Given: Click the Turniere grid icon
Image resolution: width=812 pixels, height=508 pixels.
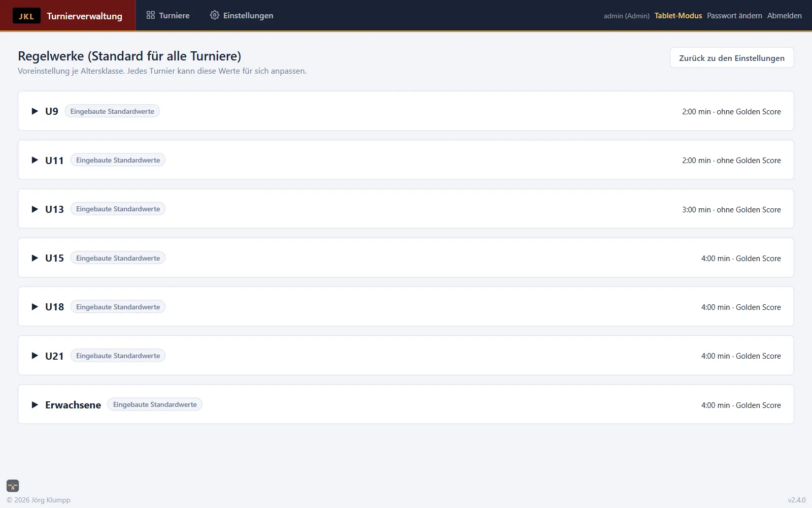Looking at the screenshot, I should tap(151, 15).
